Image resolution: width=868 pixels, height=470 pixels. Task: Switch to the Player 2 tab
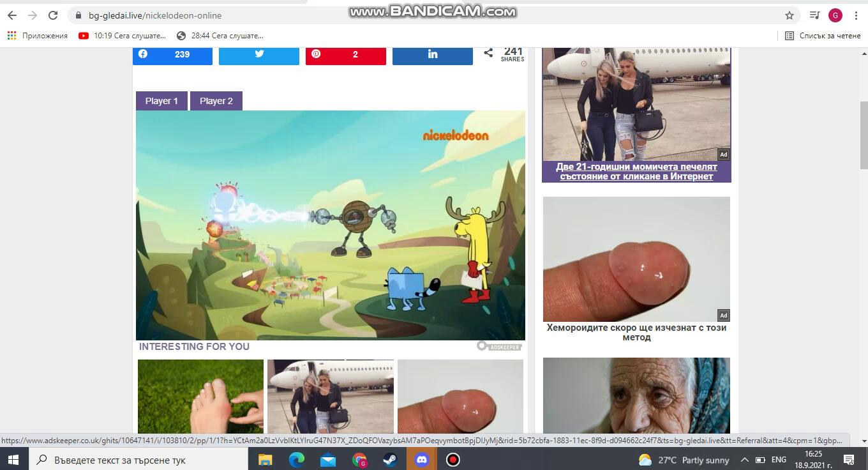(x=216, y=101)
